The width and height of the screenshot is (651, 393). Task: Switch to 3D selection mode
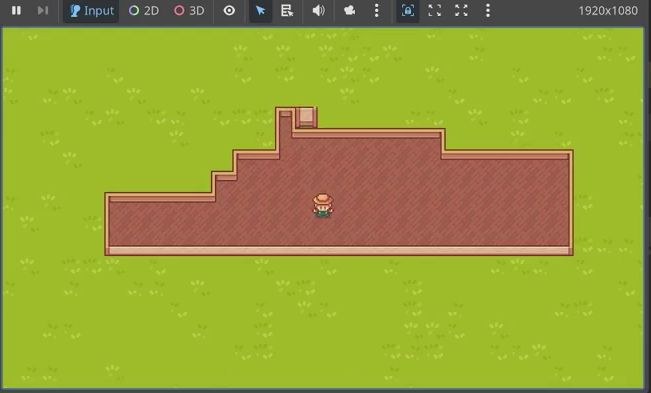coord(189,10)
